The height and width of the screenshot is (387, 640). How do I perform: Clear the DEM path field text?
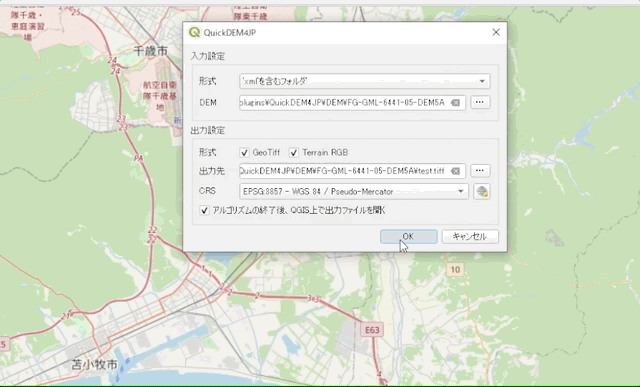coord(455,102)
